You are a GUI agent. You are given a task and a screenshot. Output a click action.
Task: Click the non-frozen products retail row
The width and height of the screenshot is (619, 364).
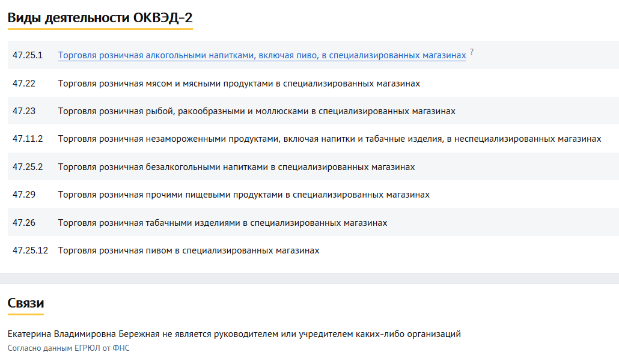point(329,139)
